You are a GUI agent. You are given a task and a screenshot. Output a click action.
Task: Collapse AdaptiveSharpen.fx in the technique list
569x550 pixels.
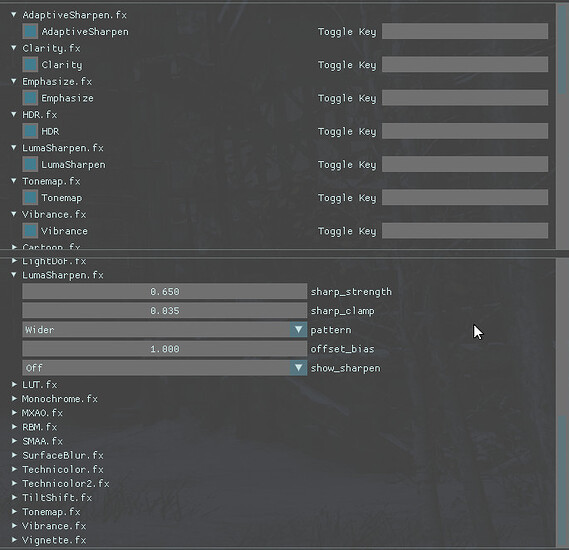(14, 15)
